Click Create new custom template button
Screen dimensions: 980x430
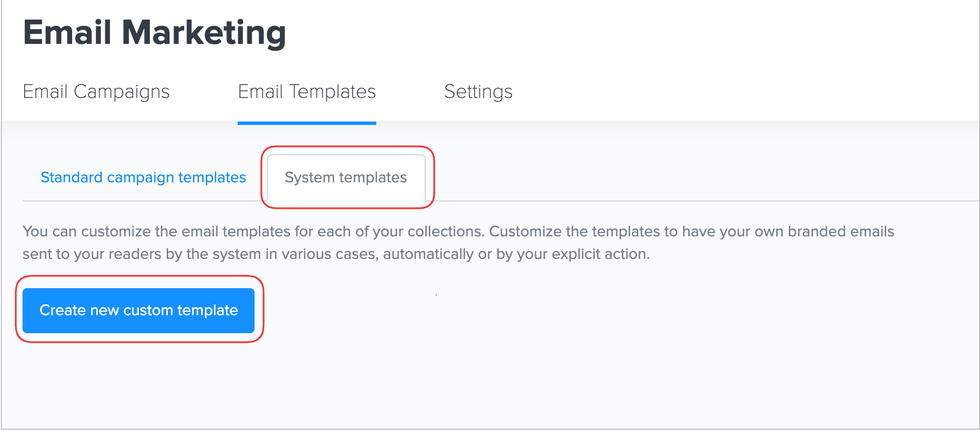pos(139,311)
